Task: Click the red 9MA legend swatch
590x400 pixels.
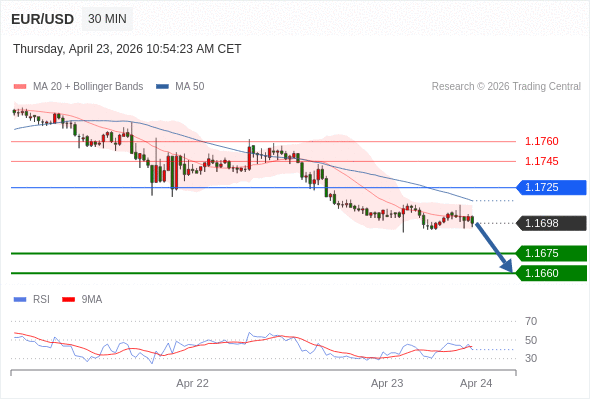Action: [68, 300]
